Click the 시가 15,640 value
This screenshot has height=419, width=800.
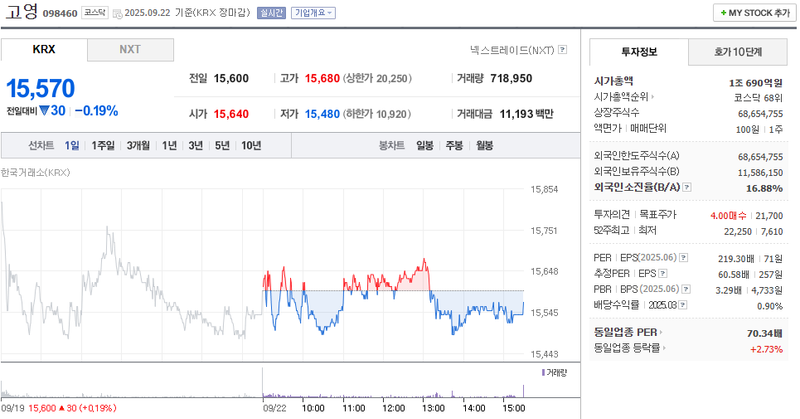point(231,114)
